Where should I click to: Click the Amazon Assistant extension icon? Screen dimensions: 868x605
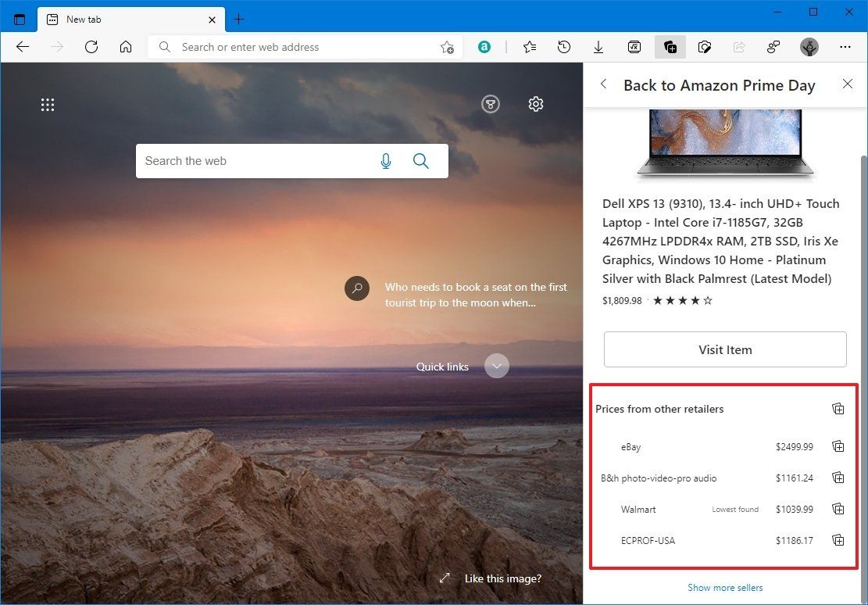(x=484, y=47)
